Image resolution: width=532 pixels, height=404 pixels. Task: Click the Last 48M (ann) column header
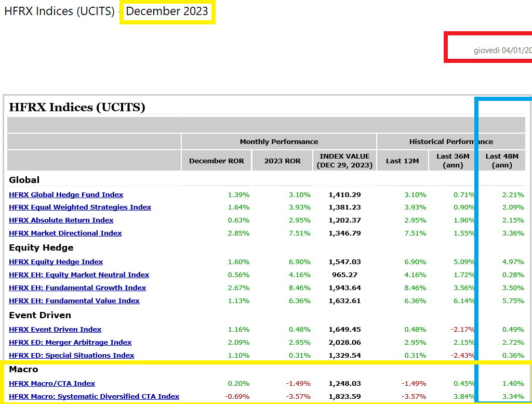502,161
